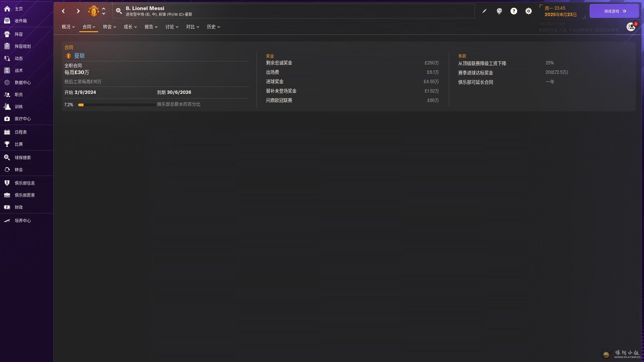
Task: Click the 剩余忠诚奖金 bonus row
Action: (x=352, y=63)
